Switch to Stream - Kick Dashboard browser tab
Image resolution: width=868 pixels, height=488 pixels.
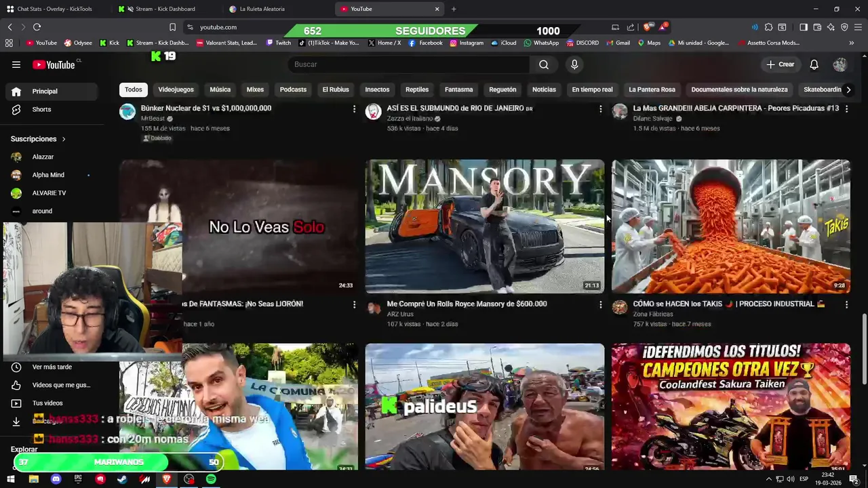(165, 9)
